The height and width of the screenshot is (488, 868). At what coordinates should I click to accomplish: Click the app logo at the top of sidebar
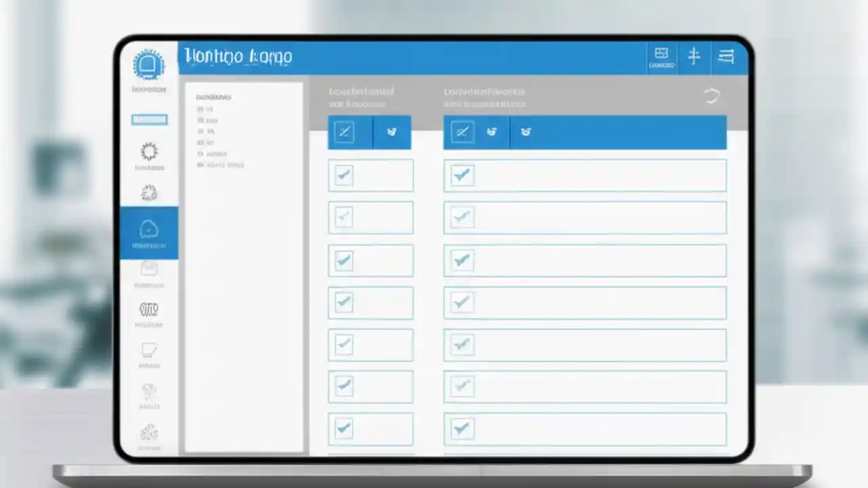149,64
